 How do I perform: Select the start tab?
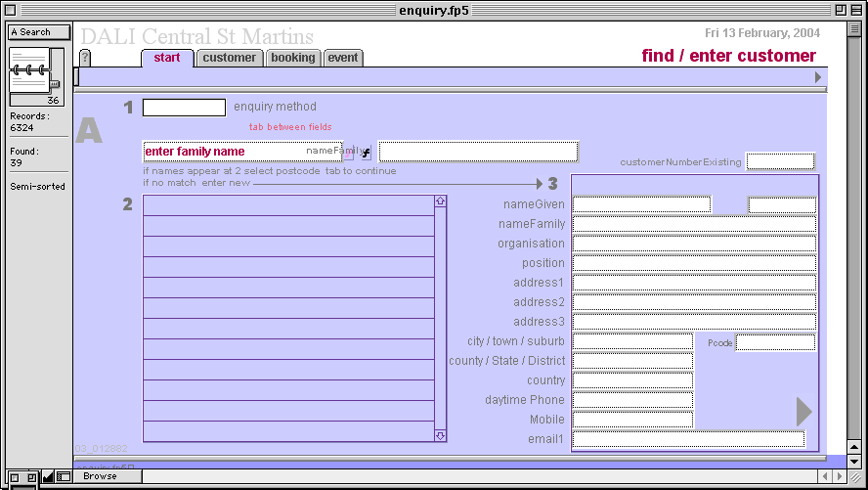(x=167, y=58)
